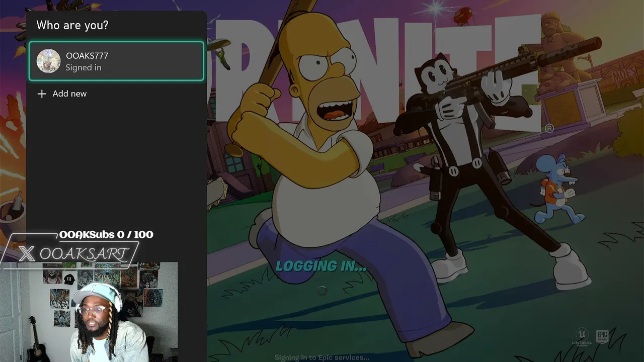Viewport: 644px width, 362px height.
Task: Click the "Signed in" status under OOAKS777
Action: 84,67
